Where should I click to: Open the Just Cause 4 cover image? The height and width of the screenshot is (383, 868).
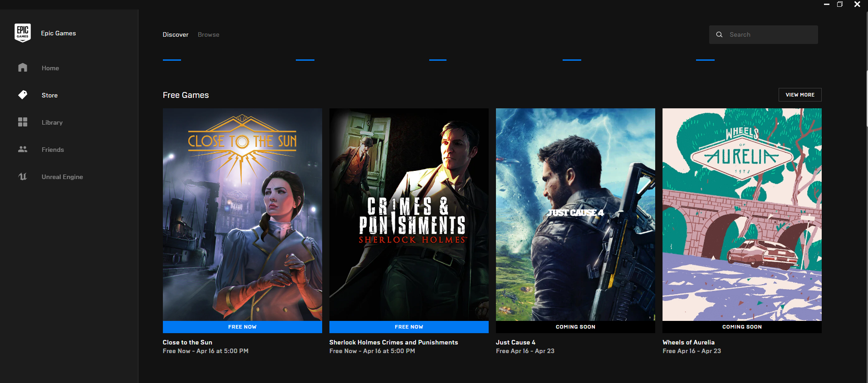[575, 214]
